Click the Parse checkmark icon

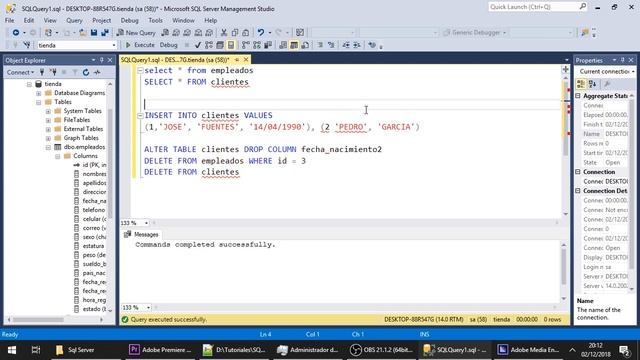pos(198,45)
